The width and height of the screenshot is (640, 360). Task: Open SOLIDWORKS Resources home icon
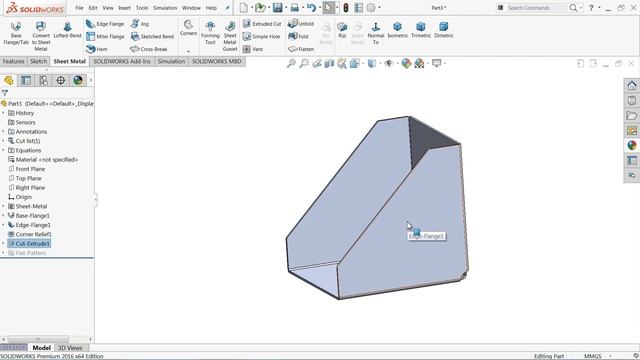point(632,85)
